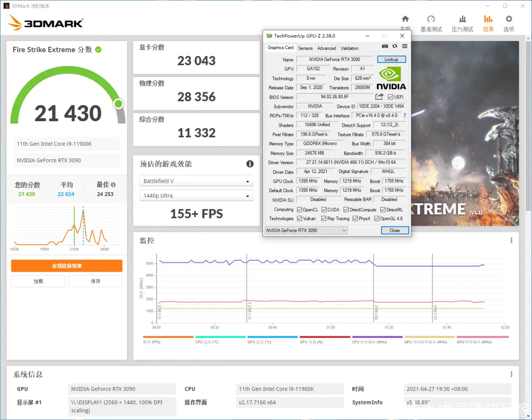Click the teal CPU temperature legend swatch

point(220,337)
